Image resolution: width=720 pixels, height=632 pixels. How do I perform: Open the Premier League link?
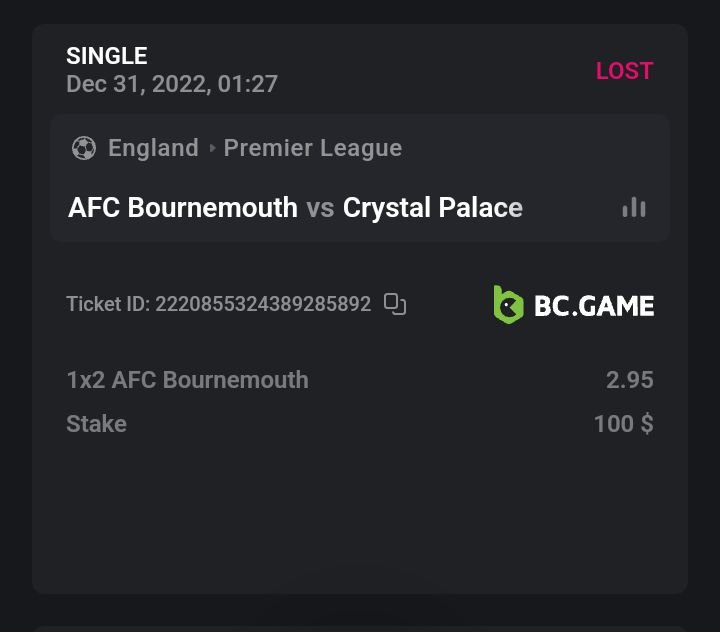[313, 148]
